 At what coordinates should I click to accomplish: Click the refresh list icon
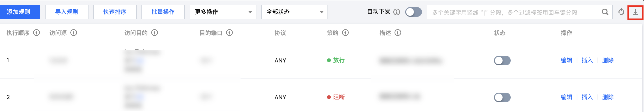click(x=621, y=12)
